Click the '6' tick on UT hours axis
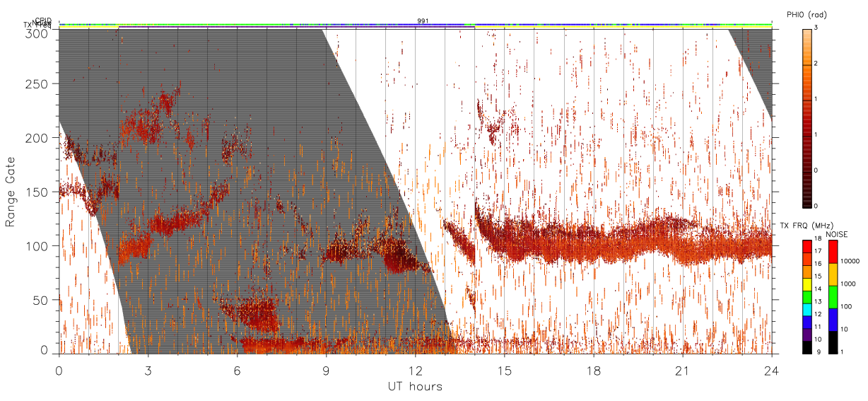 click(237, 371)
